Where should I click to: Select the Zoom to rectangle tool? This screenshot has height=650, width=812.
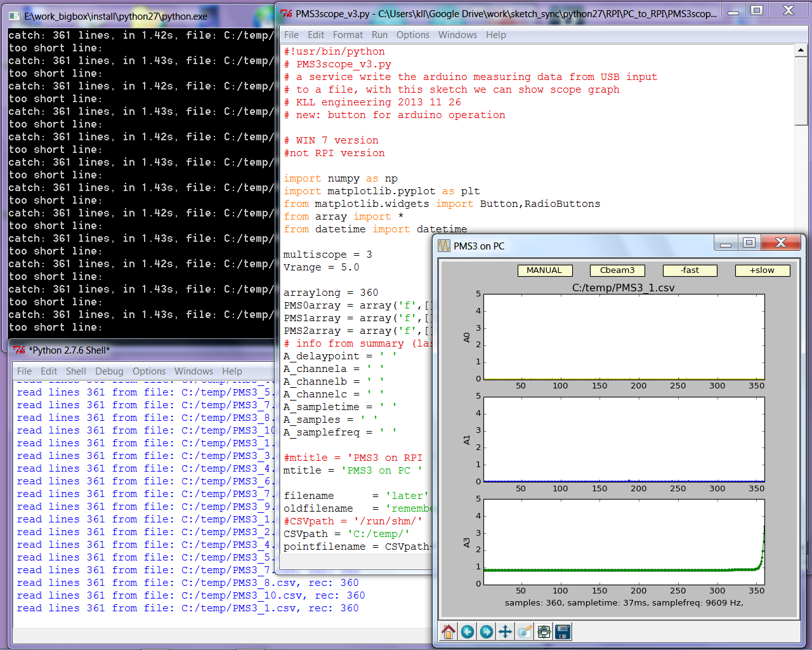(525, 632)
